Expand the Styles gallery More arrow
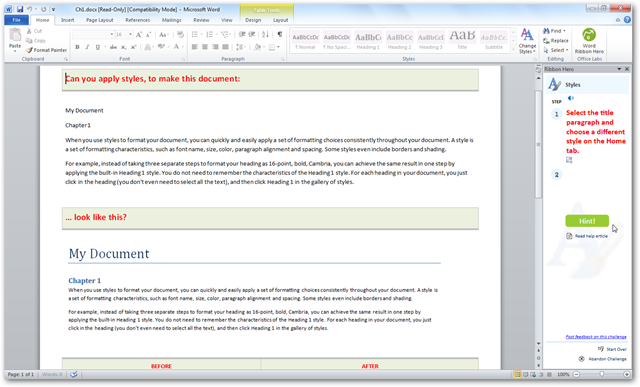640x387 pixels. (x=513, y=49)
